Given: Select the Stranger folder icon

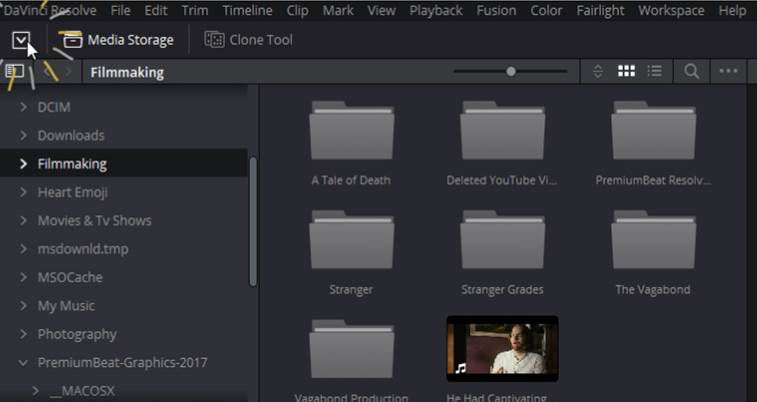Looking at the screenshot, I should tap(351, 240).
